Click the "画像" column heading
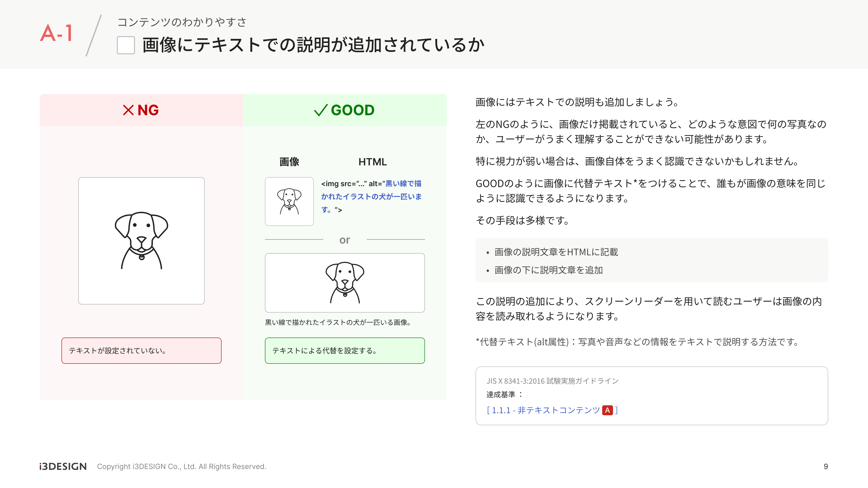The image size is (868, 488). pos(289,162)
